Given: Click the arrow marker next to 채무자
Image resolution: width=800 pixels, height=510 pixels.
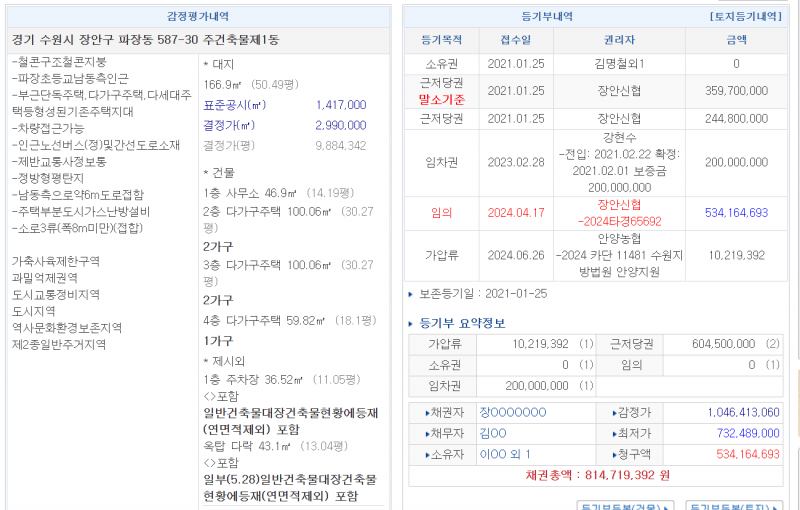Looking at the screenshot, I should click(x=427, y=433).
